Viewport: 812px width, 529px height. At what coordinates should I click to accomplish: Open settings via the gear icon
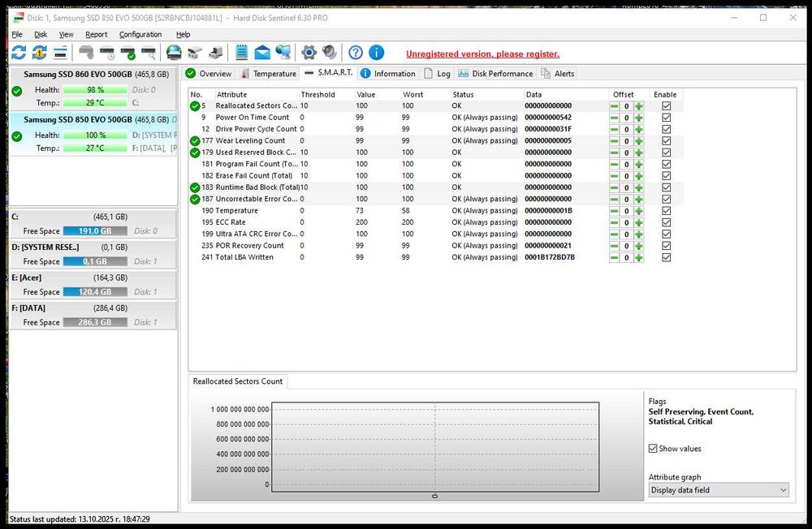[x=309, y=53]
